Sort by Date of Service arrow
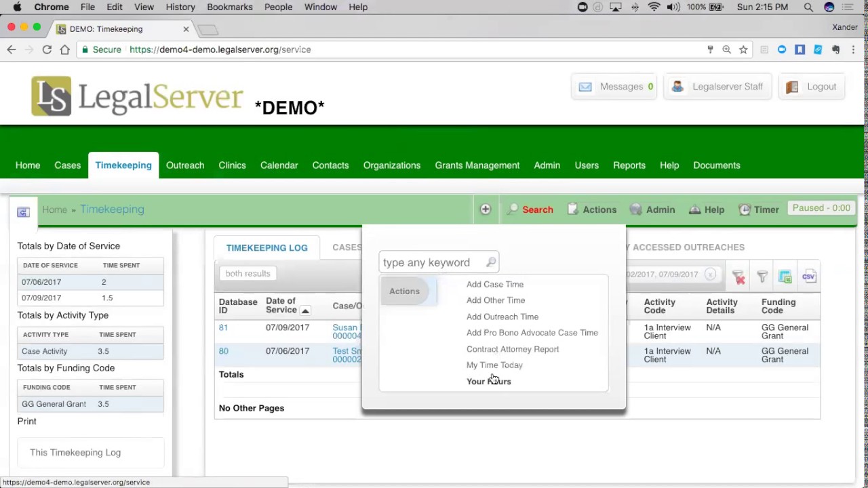This screenshot has height=488, width=868. [x=305, y=310]
